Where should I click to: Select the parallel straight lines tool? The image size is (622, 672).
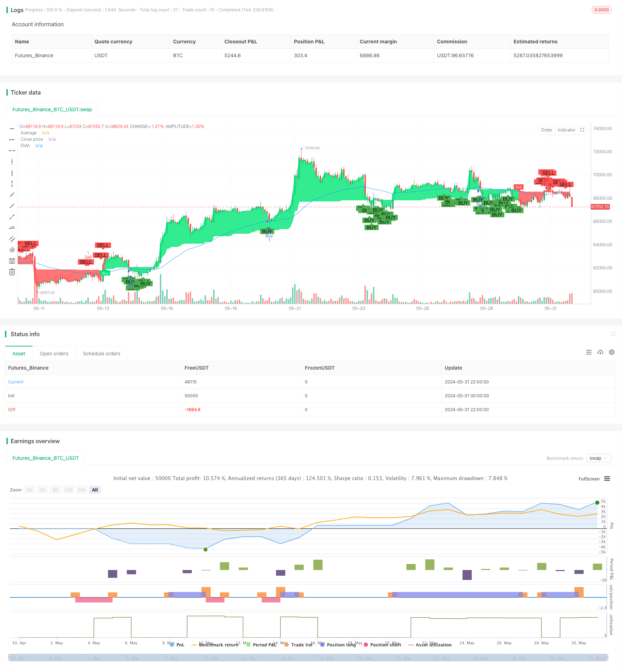(x=12, y=250)
